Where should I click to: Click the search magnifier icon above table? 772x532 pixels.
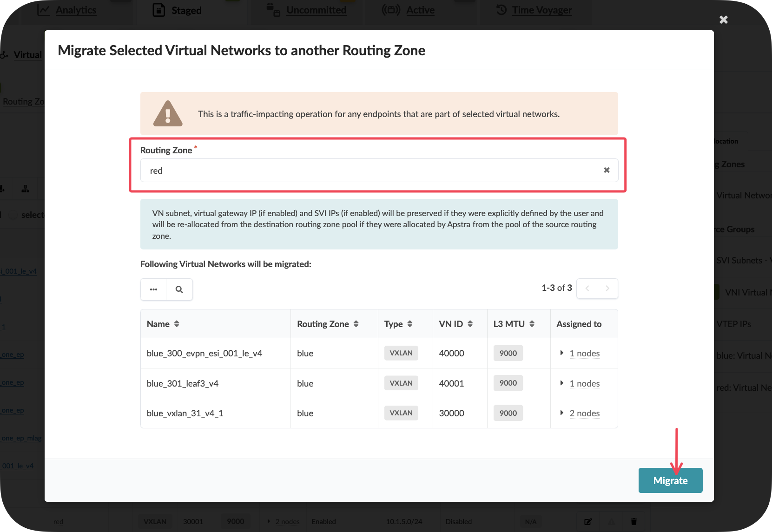179,289
